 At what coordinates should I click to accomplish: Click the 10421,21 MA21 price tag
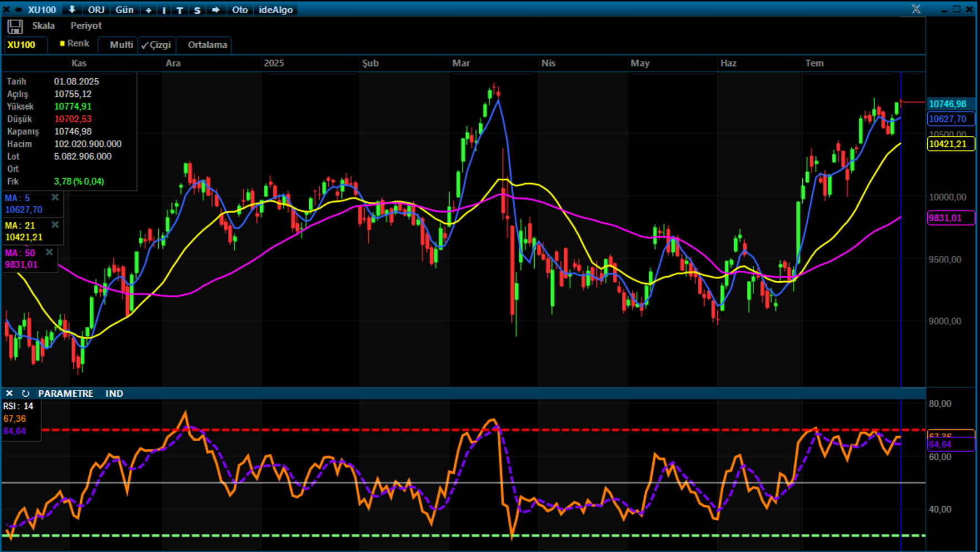(x=951, y=144)
